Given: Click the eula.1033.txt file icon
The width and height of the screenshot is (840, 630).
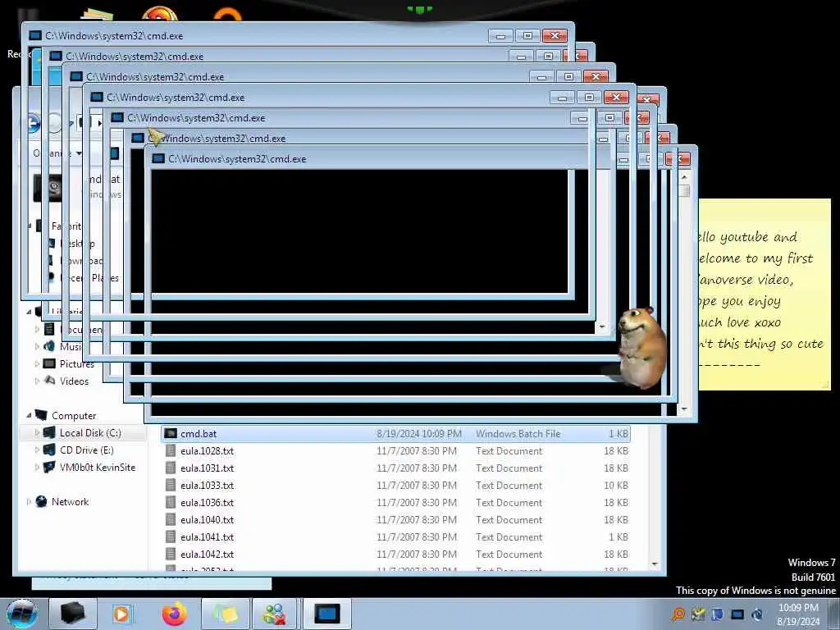Looking at the screenshot, I should (x=171, y=485).
